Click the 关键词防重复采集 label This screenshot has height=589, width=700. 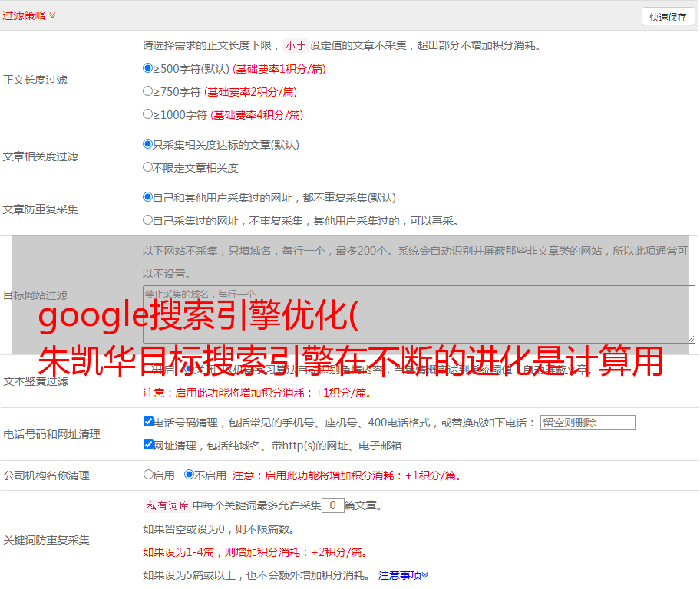pyautogui.click(x=46, y=541)
